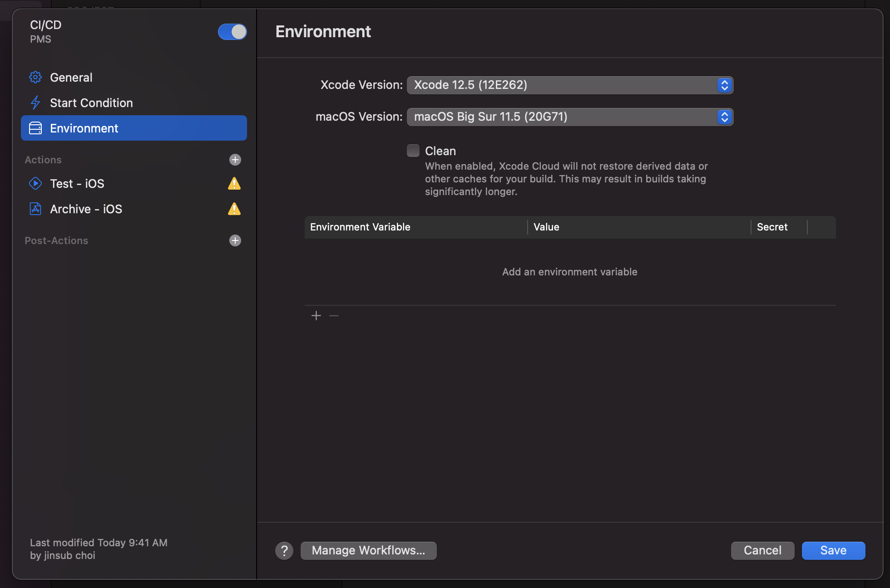Open the Start Condition section
Viewport: 890px width, 588px height.
pyautogui.click(x=91, y=103)
